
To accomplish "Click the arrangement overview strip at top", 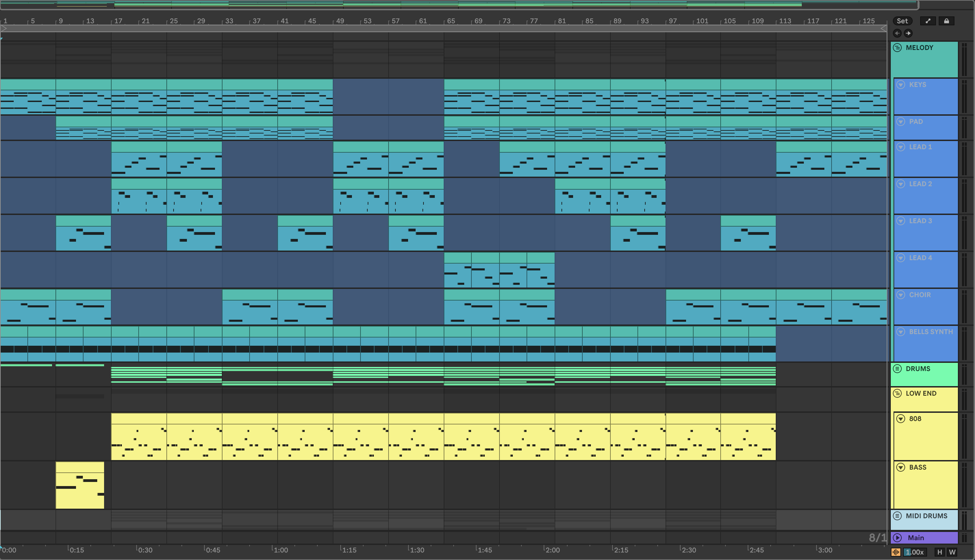I will [x=460, y=4].
